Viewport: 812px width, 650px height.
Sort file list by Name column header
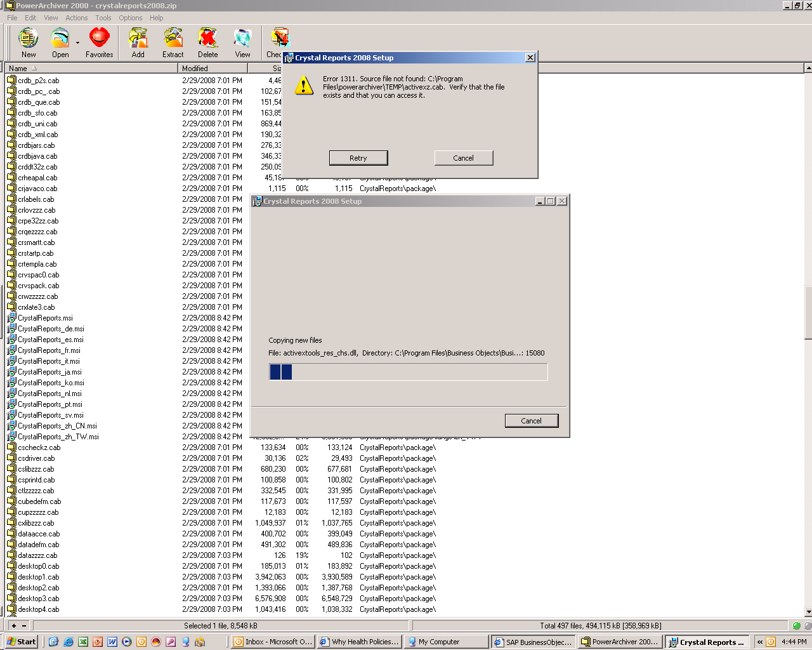92,69
